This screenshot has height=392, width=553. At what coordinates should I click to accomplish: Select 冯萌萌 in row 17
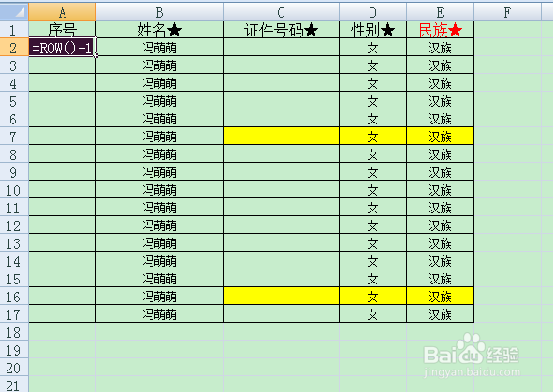coord(159,314)
